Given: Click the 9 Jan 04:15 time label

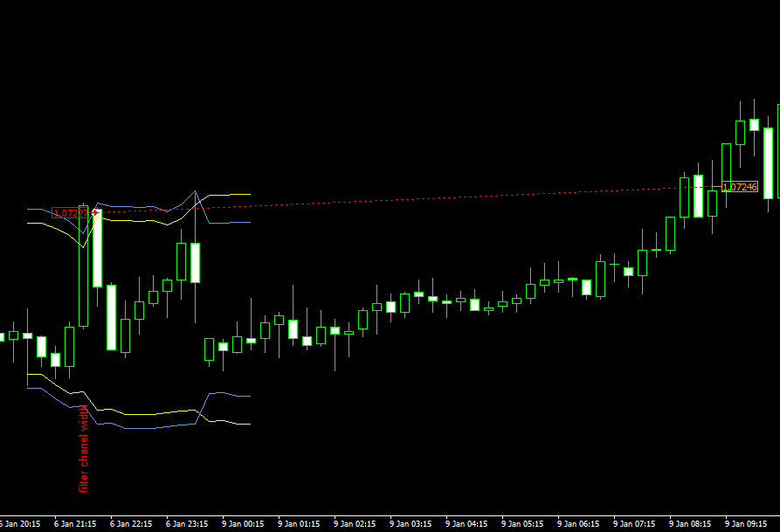Looking at the screenshot, I should pos(466,524).
